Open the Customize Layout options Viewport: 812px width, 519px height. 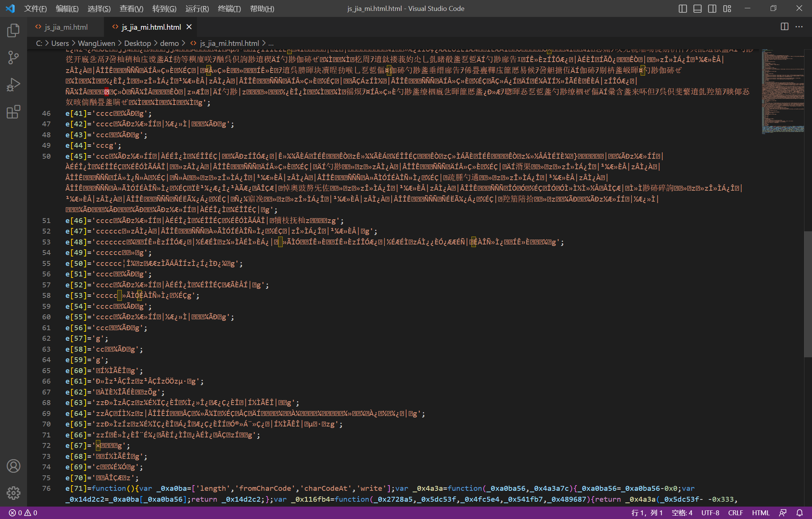(727, 8)
